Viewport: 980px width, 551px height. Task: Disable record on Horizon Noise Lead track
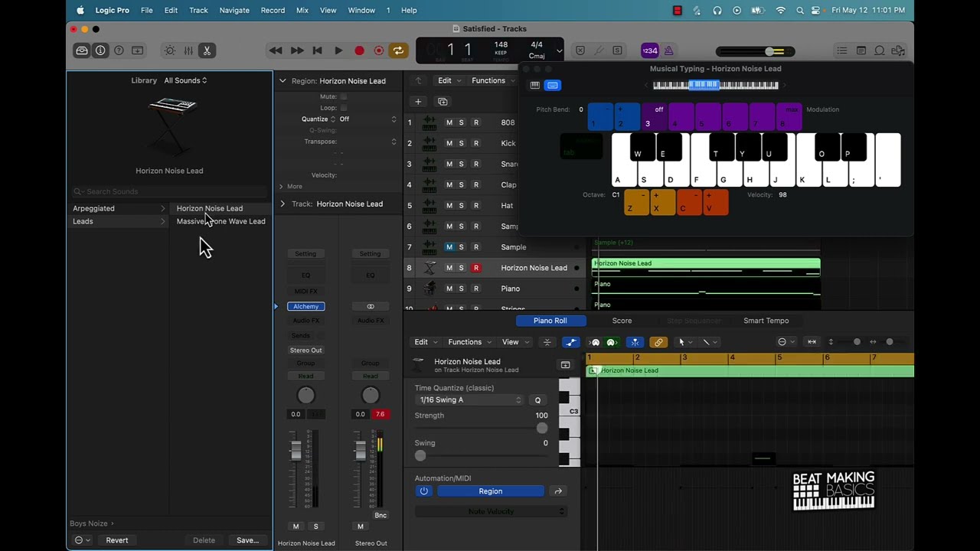click(475, 268)
